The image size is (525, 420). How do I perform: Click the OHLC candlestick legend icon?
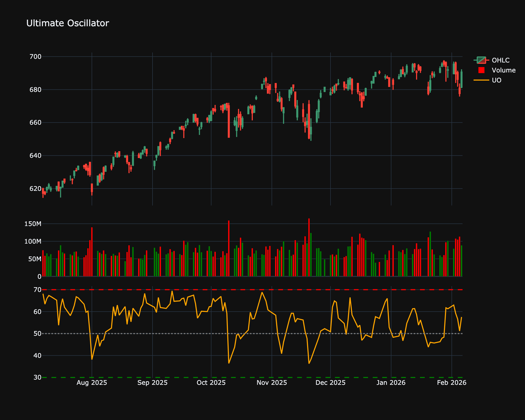pyautogui.click(x=481, y=60)
